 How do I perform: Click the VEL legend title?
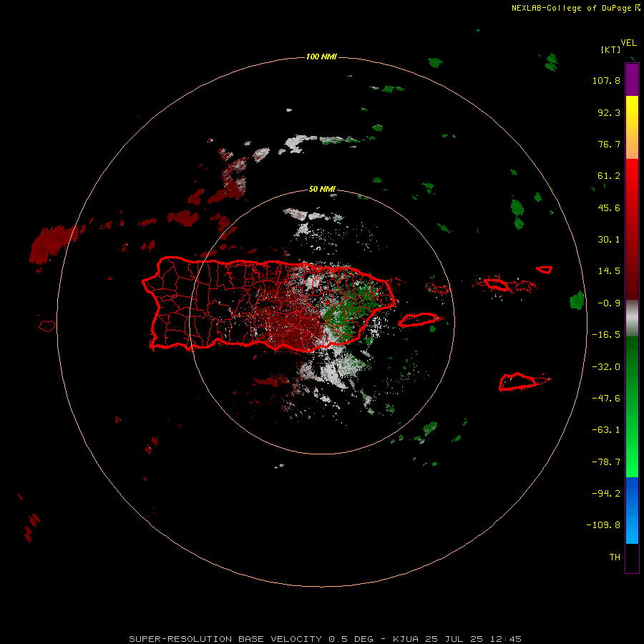(628, 43)
